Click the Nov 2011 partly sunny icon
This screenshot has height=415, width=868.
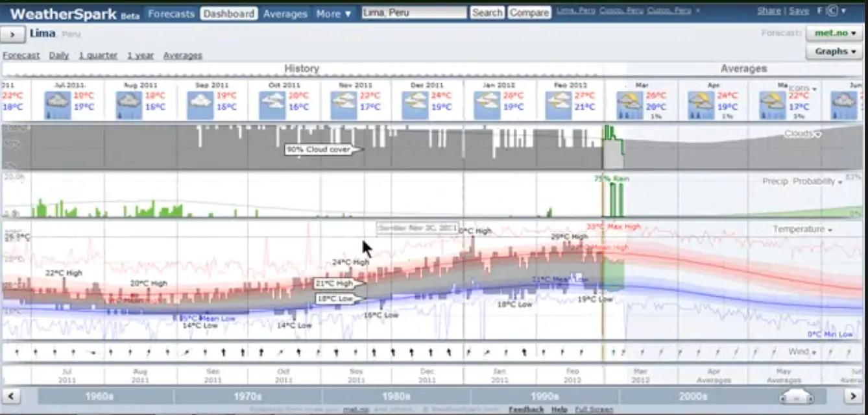pos(343,105)
